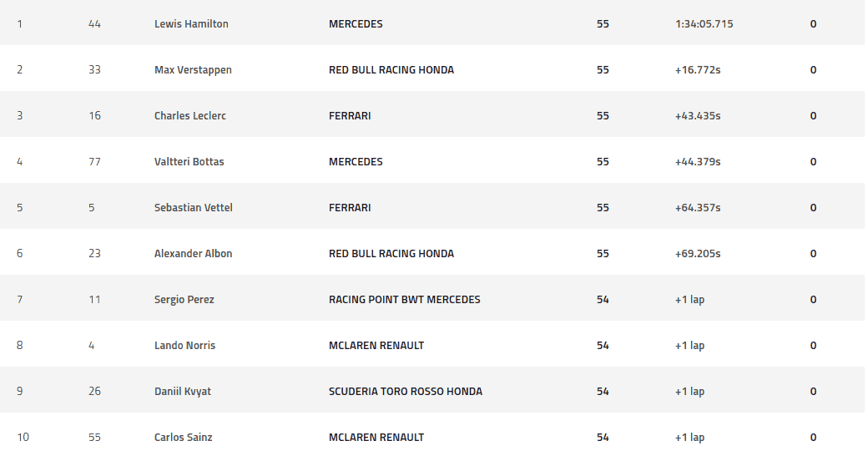868x456 pixels.
Task: Click Lando Norris driver name
Action: point(184,346)
